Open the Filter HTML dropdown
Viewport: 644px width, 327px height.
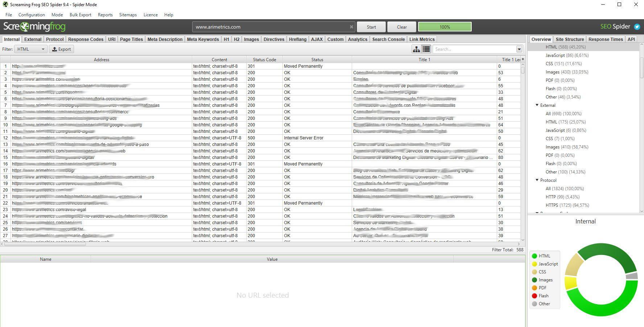30,49
